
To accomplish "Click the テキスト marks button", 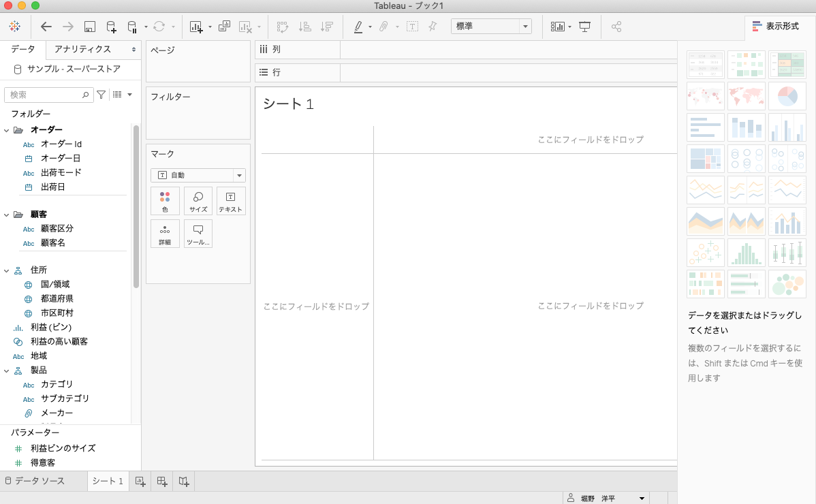I will click(230, 201).
